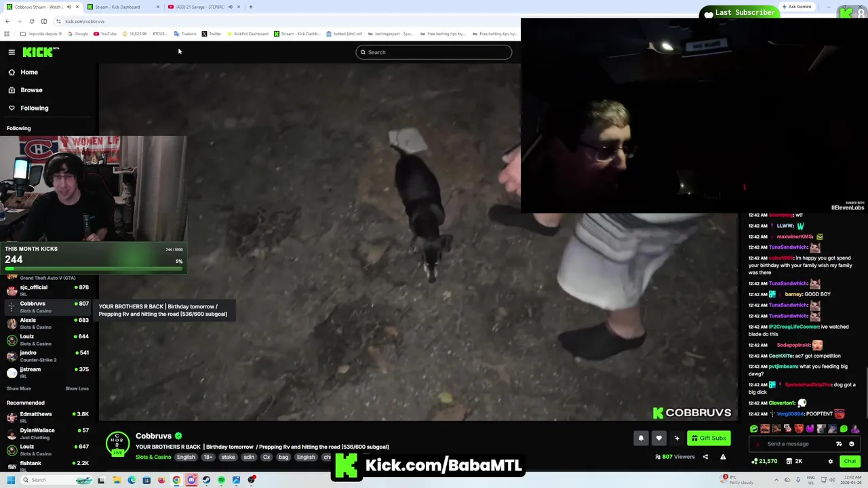The image size is (868, 488).
Task: Go back in browser history
Action: pyautogui.click(x=7, y=22)
